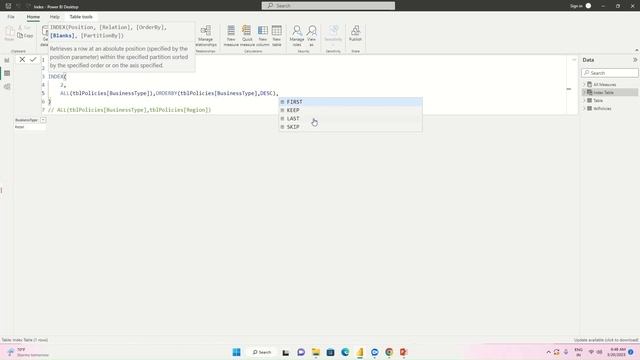Screen dimensions: 640x360
Task: Switch to Model view in left sidebar
Action: coord(7,87)
